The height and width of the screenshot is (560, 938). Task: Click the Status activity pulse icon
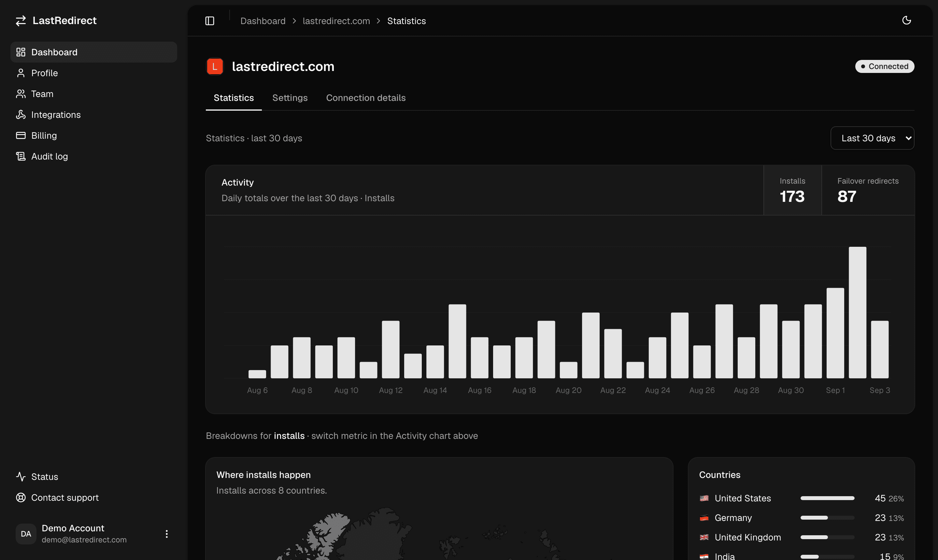tap(21, 477)
